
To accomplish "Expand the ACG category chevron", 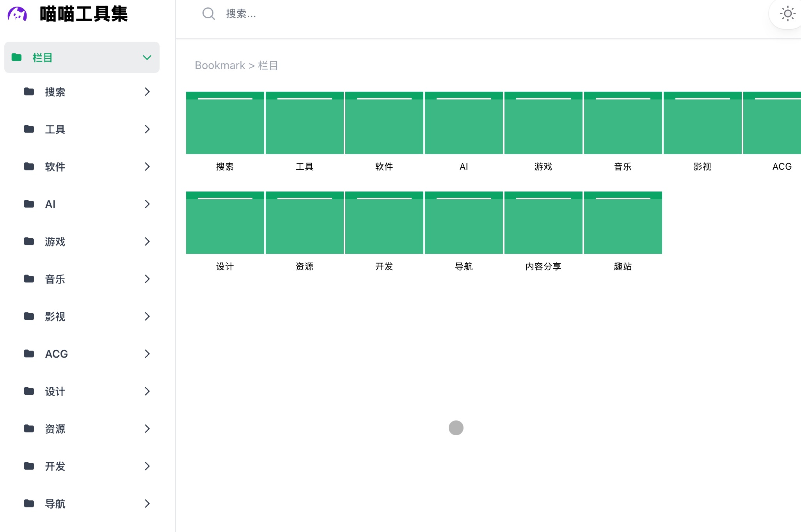I will point(147,354).
